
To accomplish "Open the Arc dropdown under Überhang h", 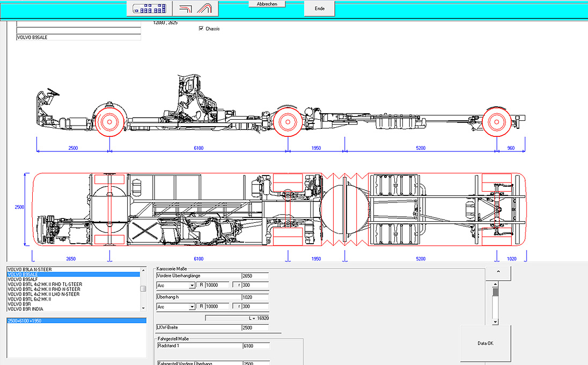I will (192, 307).
